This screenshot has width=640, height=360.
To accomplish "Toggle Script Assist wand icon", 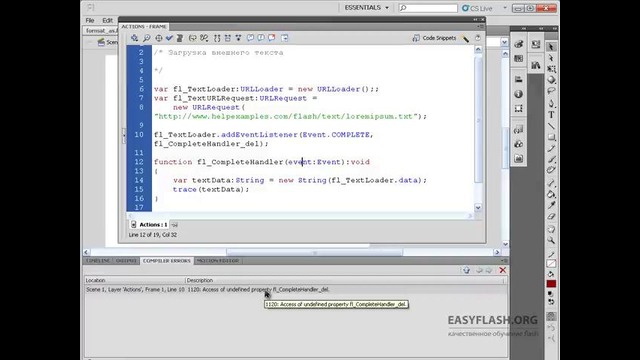I will (466, 38).
